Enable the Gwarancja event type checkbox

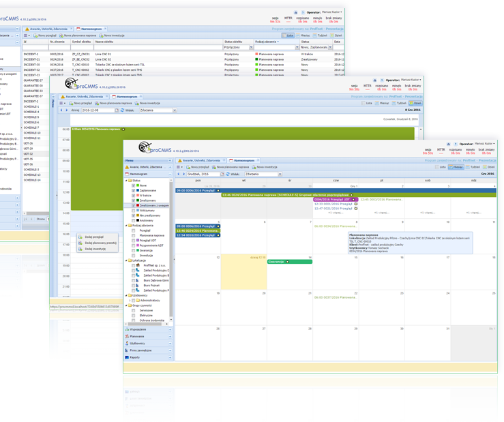[x=134, y=250]
